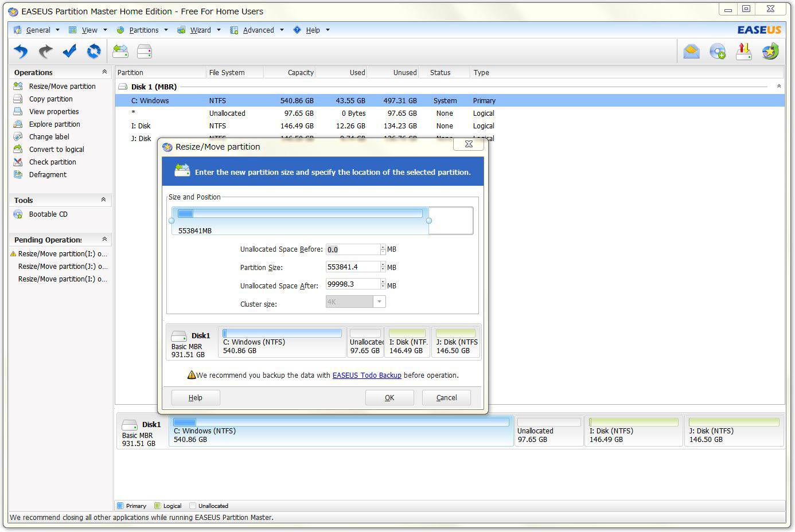Open View properties in Operations panel
The height and width of the screenshot is (532, 795).
coord(54,112)
